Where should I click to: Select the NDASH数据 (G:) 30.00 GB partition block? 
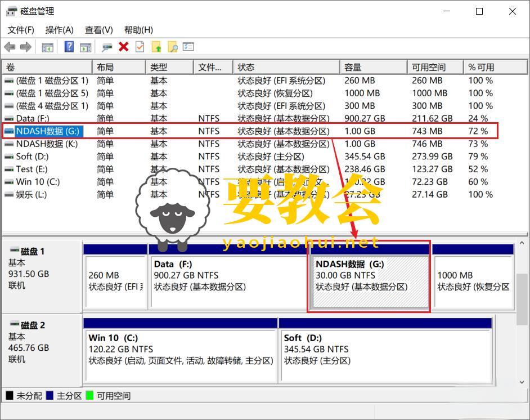click(370, 276)
